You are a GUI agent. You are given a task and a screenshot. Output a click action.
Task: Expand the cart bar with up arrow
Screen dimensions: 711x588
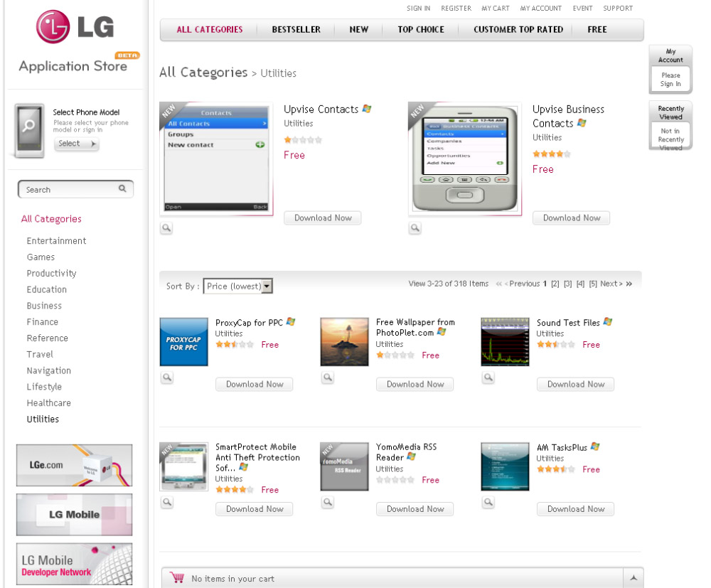(x=634, y=577)
